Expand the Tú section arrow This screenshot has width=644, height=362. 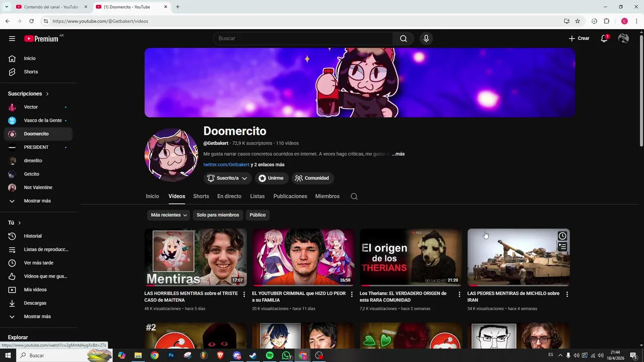tap(20, 223)
